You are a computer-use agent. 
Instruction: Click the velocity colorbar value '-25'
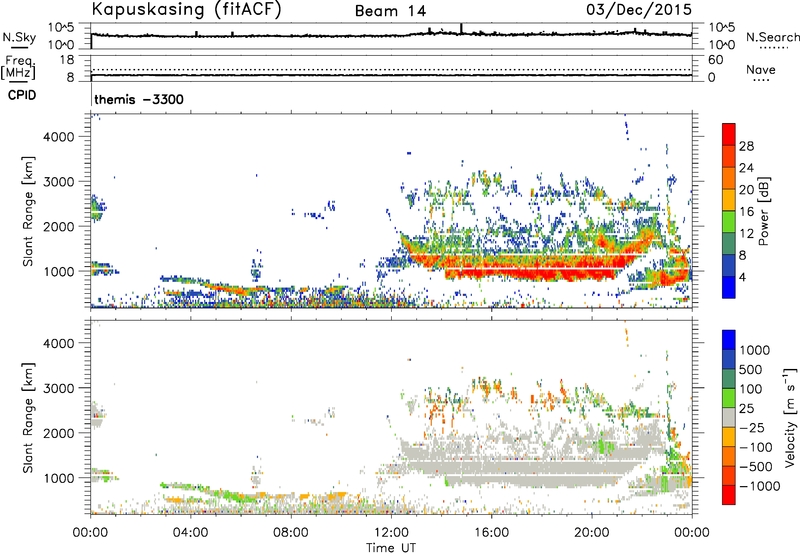[753, 427]
